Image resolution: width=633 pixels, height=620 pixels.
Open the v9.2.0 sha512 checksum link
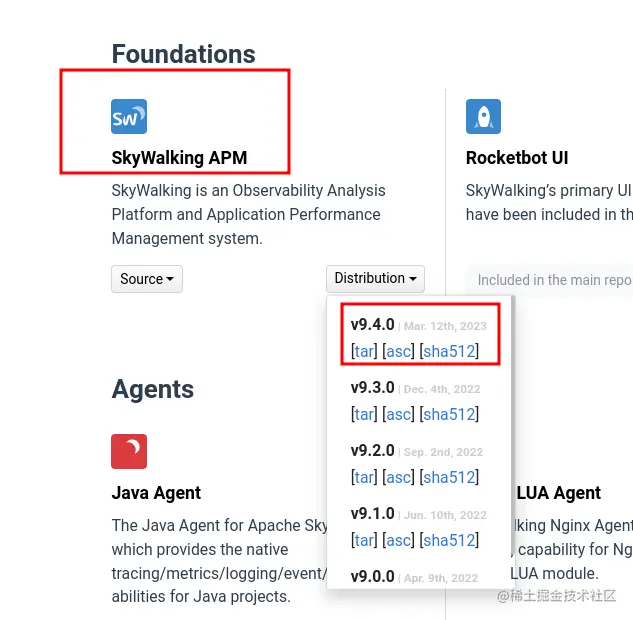[x=449, y=477]
